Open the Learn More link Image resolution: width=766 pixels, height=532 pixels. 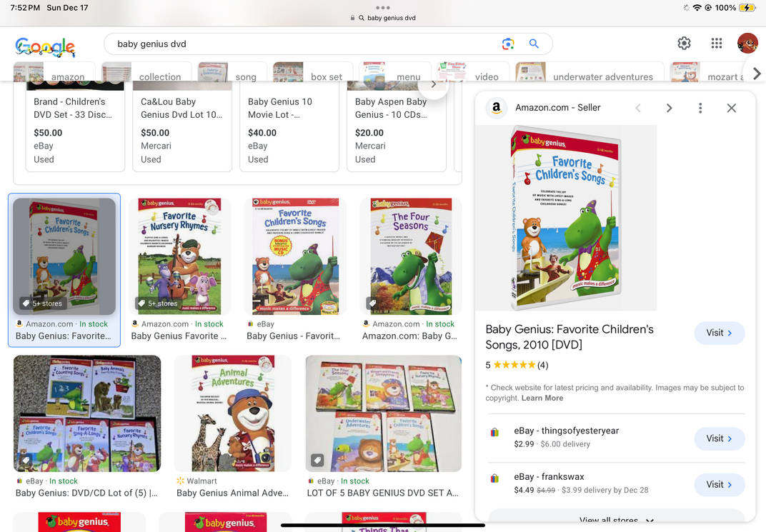(x=542, y=398)
